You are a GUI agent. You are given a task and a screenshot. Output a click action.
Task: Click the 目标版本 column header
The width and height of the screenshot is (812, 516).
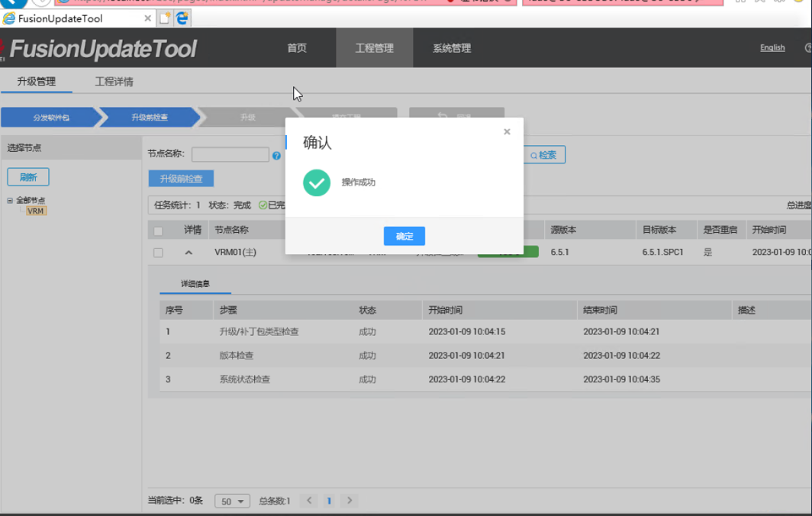[x=659, y=230]
